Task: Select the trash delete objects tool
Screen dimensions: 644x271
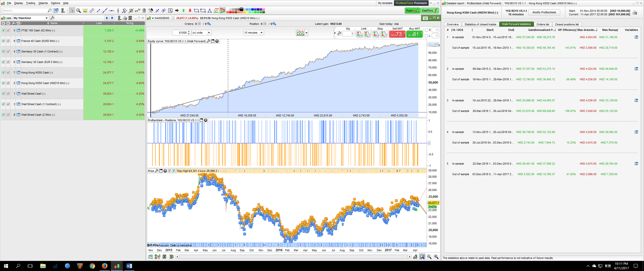Action: pyautogui.click(x=144, y=11)
